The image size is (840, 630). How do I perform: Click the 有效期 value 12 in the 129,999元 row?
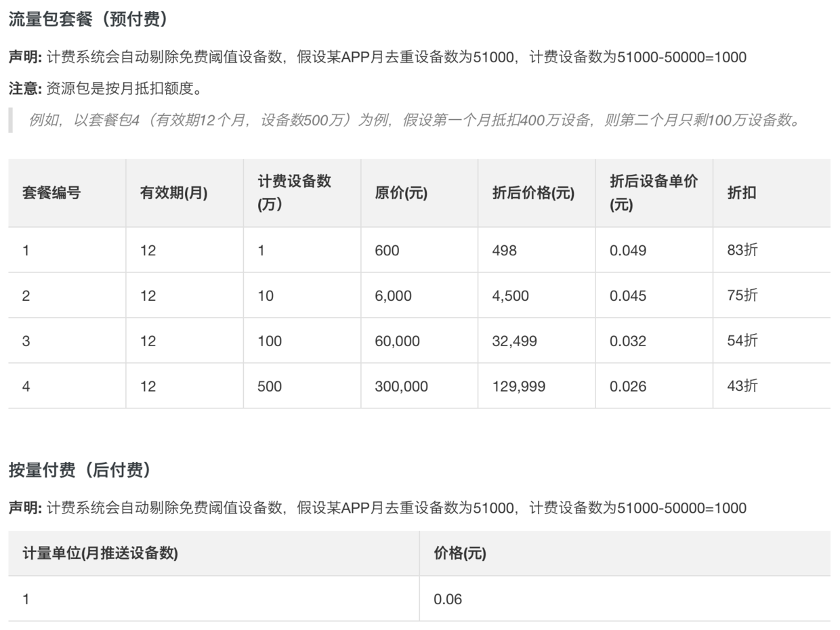tap(184, 386)
